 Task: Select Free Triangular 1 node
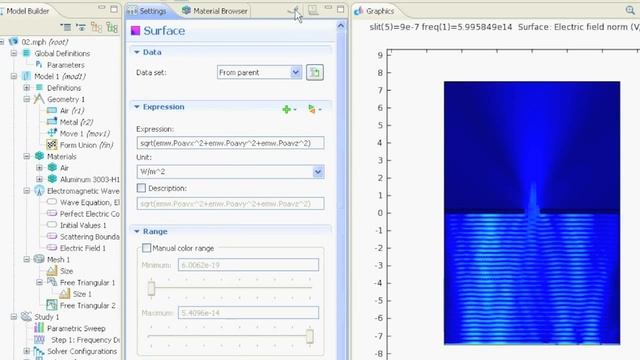[87, 282]
